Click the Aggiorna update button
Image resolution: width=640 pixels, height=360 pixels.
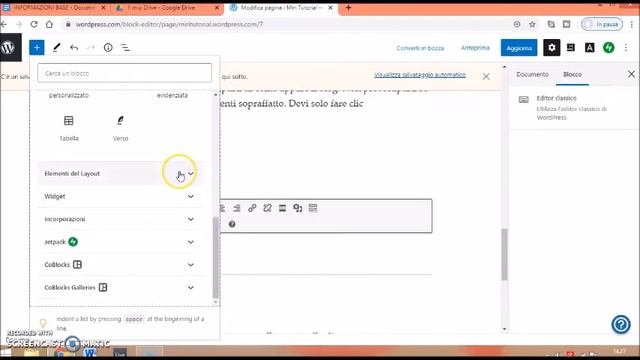click(519, 48)
